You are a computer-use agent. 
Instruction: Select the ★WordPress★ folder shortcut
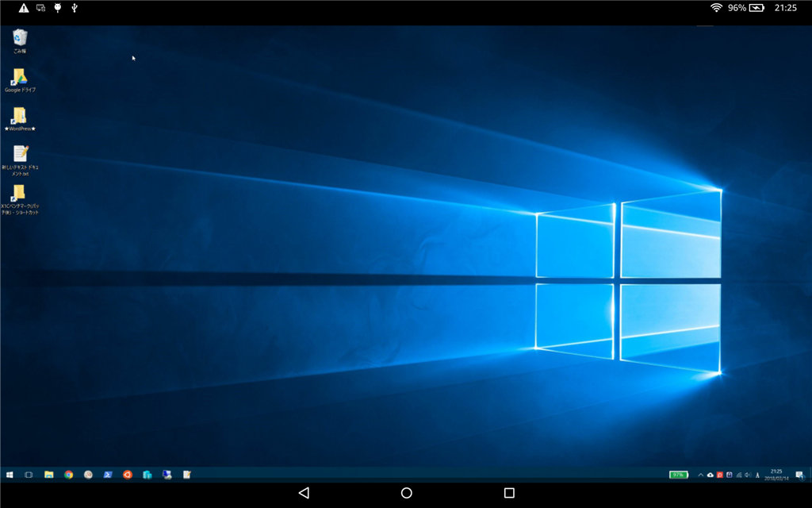pyautogui.click(x=20, y=119)
